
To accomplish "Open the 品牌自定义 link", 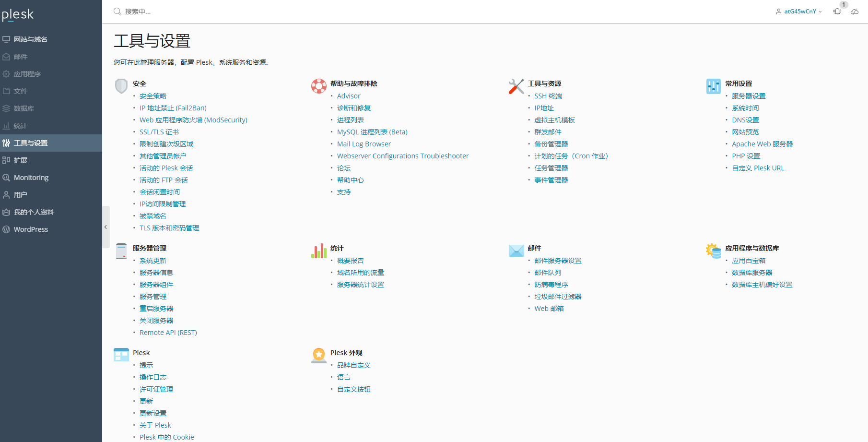I will (354, 365).
